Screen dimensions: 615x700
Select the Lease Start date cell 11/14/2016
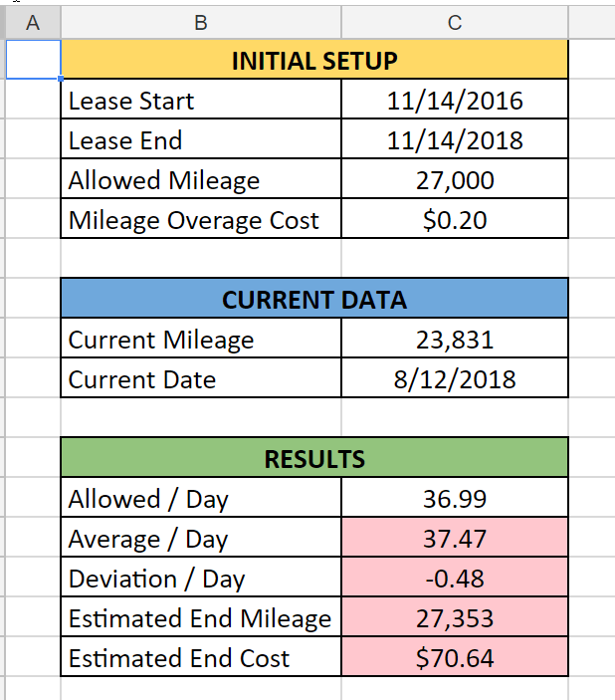coord(455,100)
